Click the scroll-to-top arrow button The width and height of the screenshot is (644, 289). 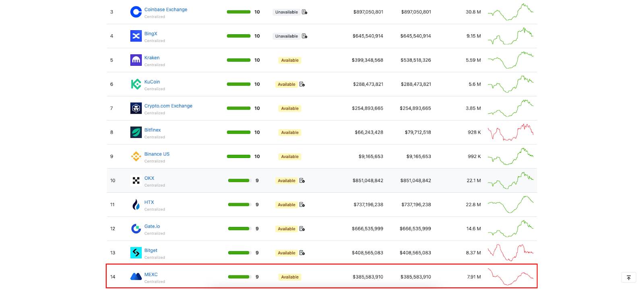pyautogui.click(x=629, y=277)
